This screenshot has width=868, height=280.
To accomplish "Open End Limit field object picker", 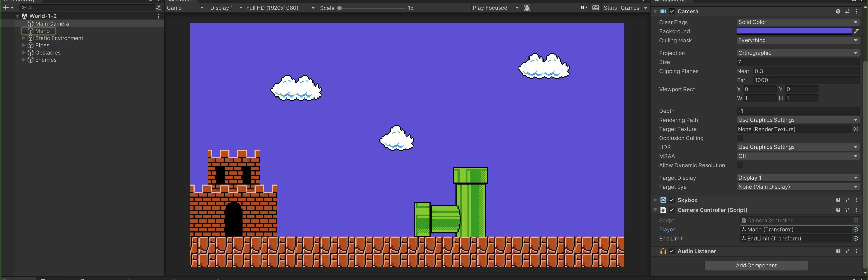I will tap(856, 239).
